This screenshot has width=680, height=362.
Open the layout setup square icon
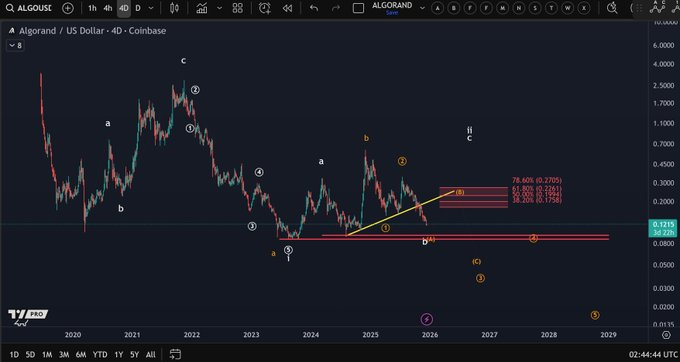[x=358, y=8]
